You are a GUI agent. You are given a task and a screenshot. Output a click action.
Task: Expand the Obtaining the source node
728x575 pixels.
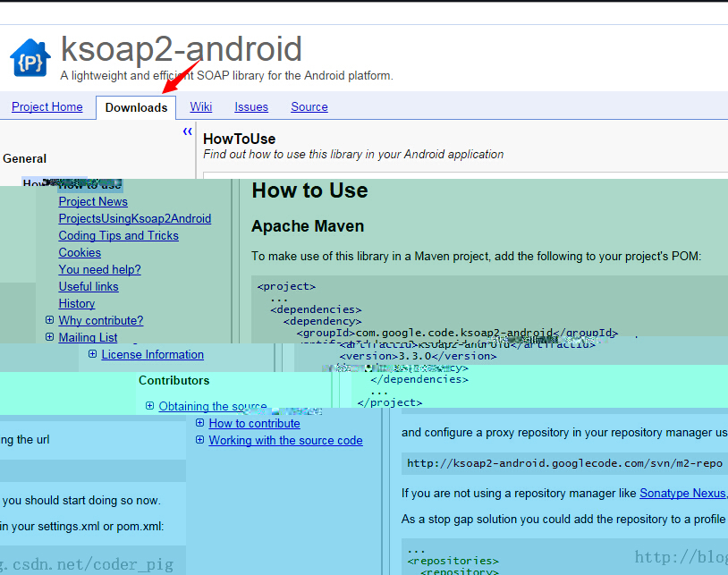149,406
